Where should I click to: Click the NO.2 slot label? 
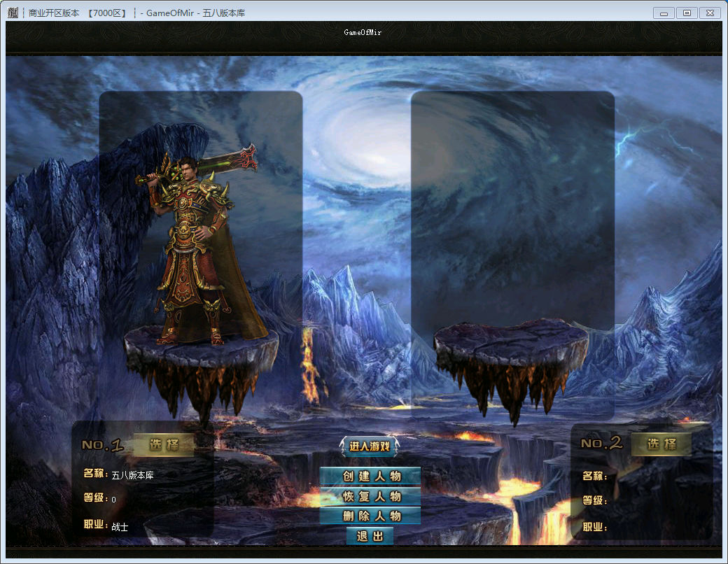[x=602, y=443]
